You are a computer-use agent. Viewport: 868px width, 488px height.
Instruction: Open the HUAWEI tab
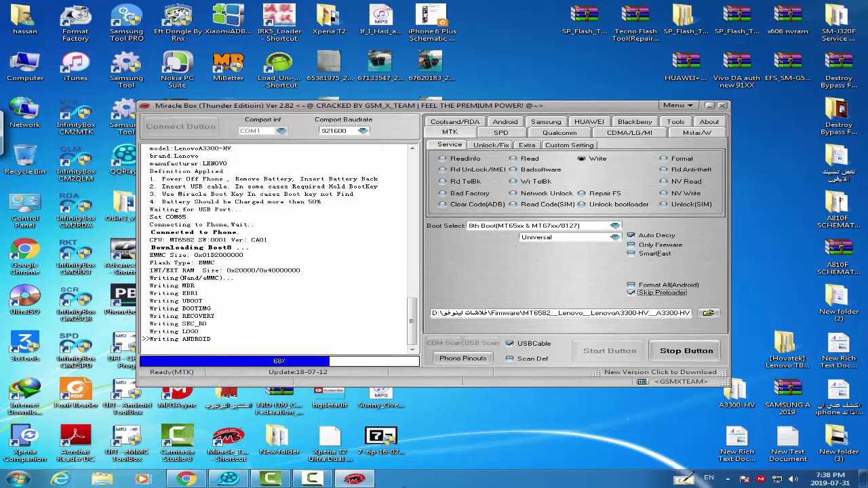(589, 122)
